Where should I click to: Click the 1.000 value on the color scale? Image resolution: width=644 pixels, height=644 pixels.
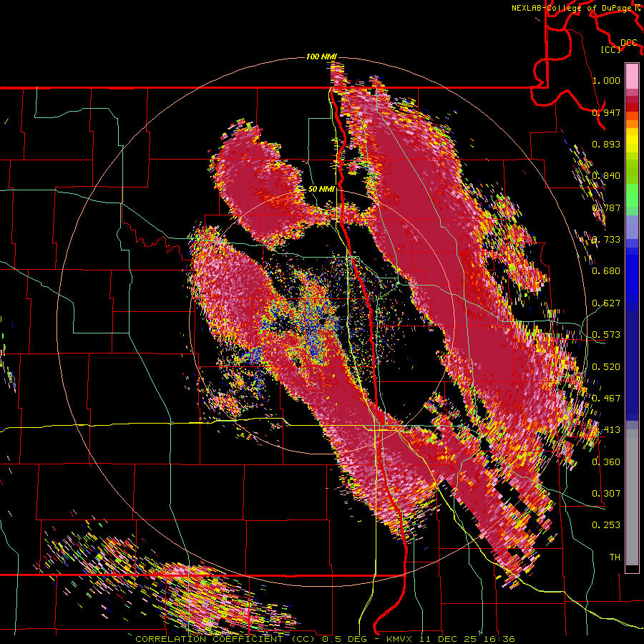606,80
